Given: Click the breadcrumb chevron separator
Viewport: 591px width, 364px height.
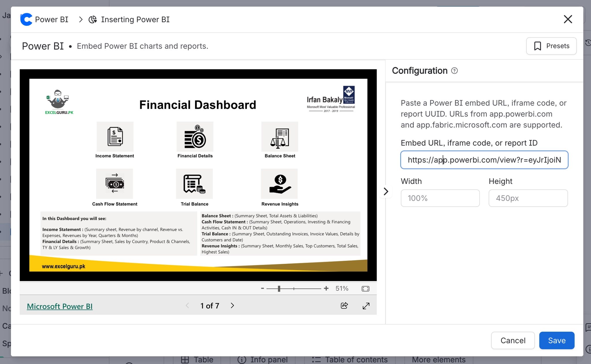Looking at the screenshot, I should [x=81, y=19].
